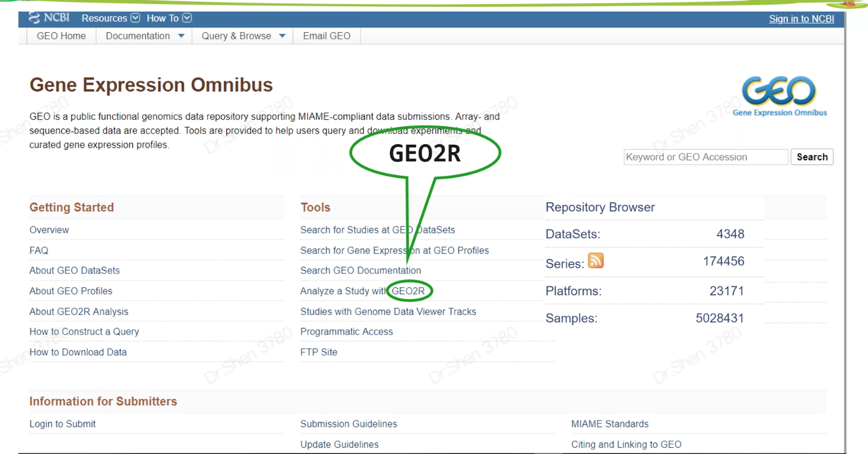This screenshot has width=868, height=454.
Task: Open How to Download Data link
Action: coord(78,352)
